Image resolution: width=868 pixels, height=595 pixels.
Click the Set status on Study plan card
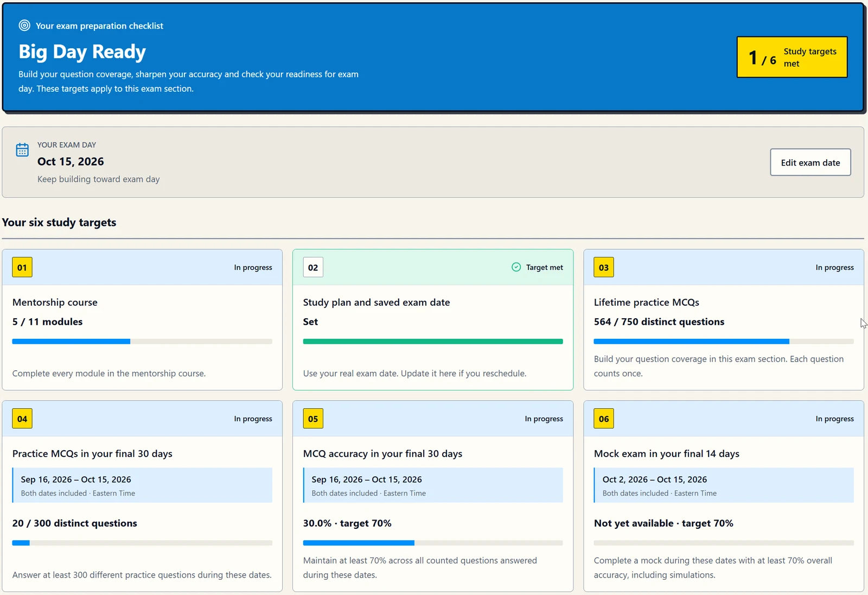coord(310,322)
